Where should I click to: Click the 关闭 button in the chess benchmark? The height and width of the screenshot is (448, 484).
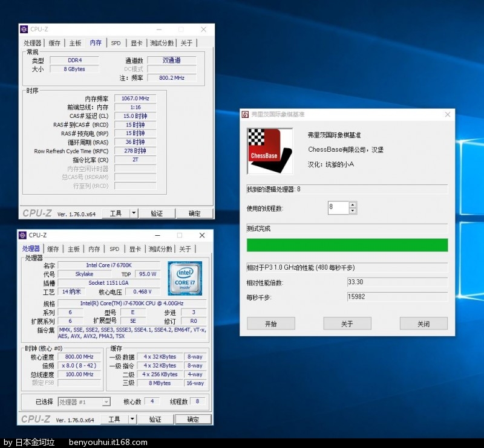[x=423, y=323]
